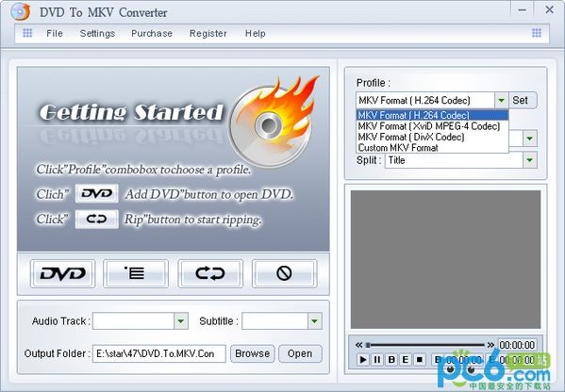Open the Purchase menu

pyautogui.click(x=152, y=34)
